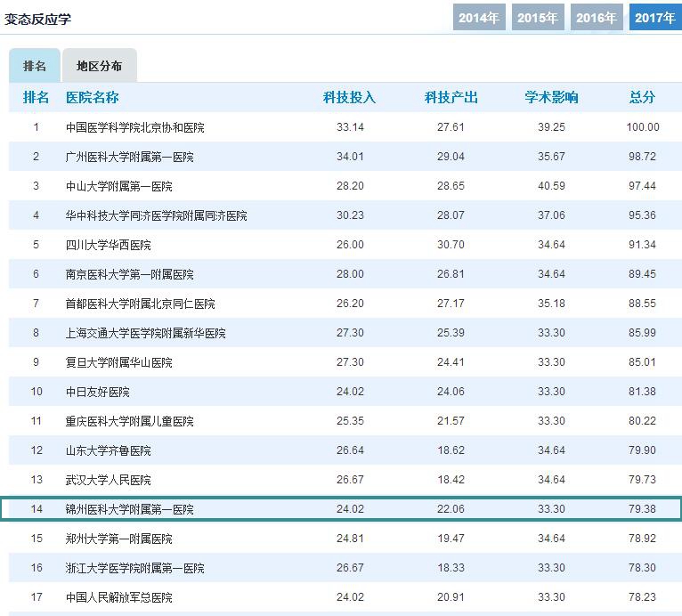
Task: Select 复旦大学附属华山医院 hospital name
Action: (118, 362)
